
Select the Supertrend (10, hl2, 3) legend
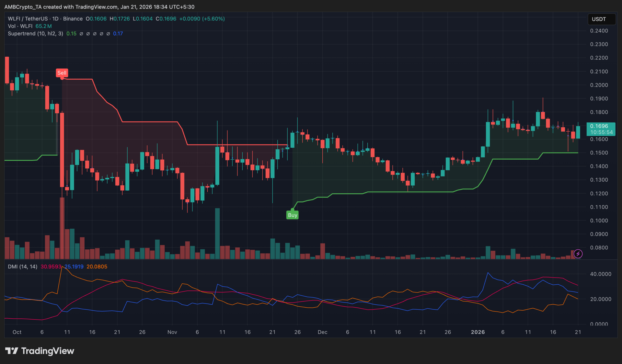point(35,34)
